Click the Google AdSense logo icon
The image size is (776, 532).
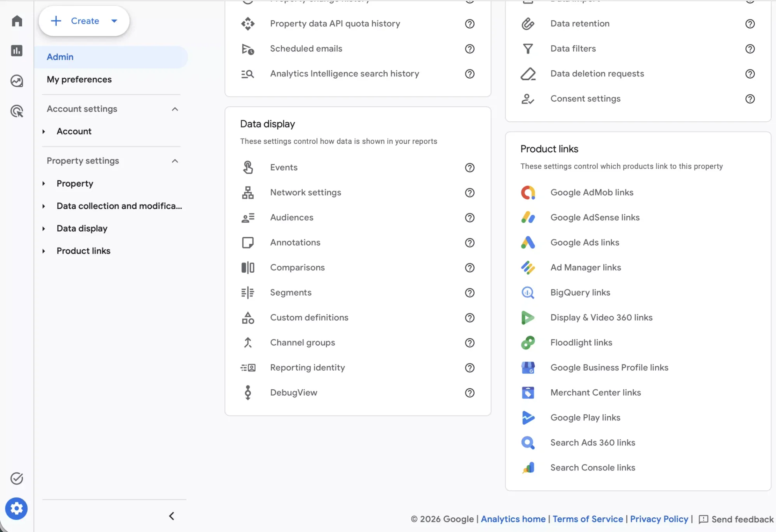tap(528, 218)
